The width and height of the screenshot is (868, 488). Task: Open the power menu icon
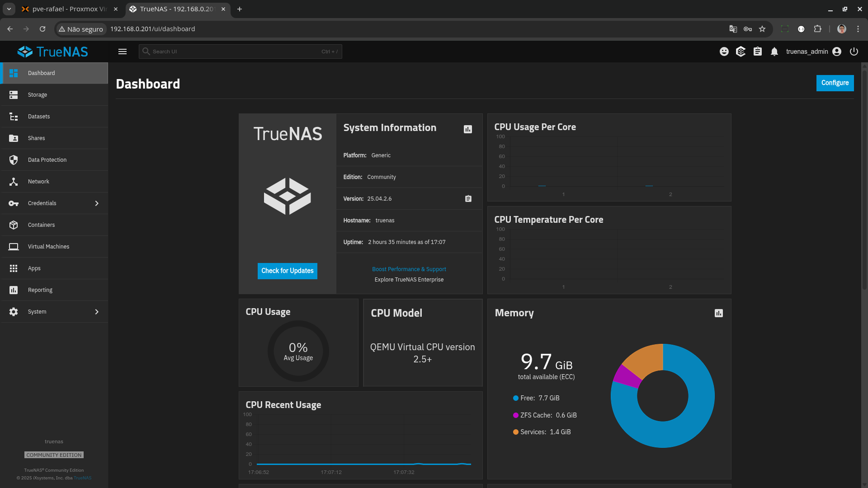(x=854, y=52)
